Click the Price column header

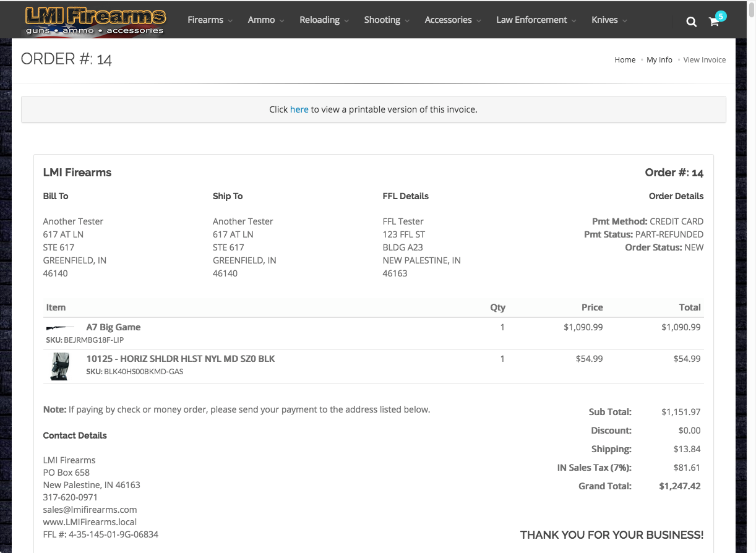pyautogui.click(x=592, y=307)
